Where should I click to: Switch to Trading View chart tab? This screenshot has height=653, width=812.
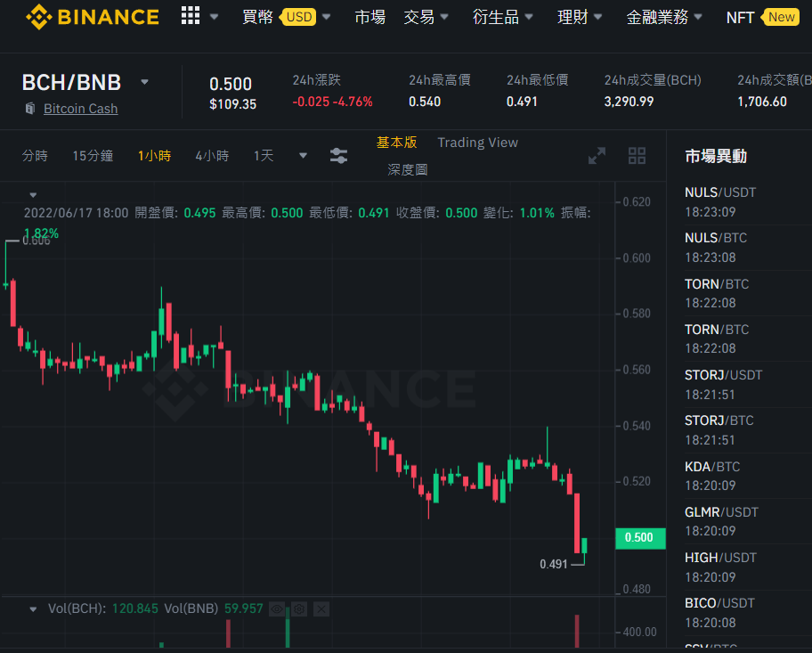477,143
